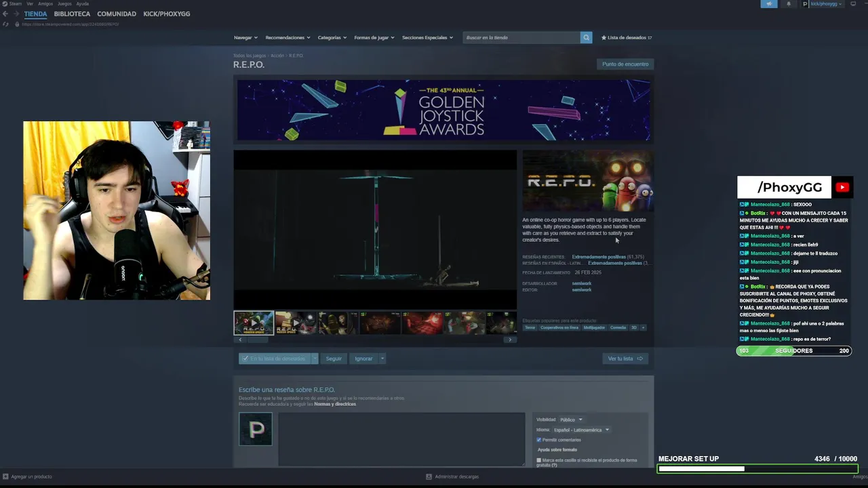Check 'recibiste el producto de forma gratuita' box
Image resolution: width=868 pixels, height=488 pixels.
click(539, 460)
